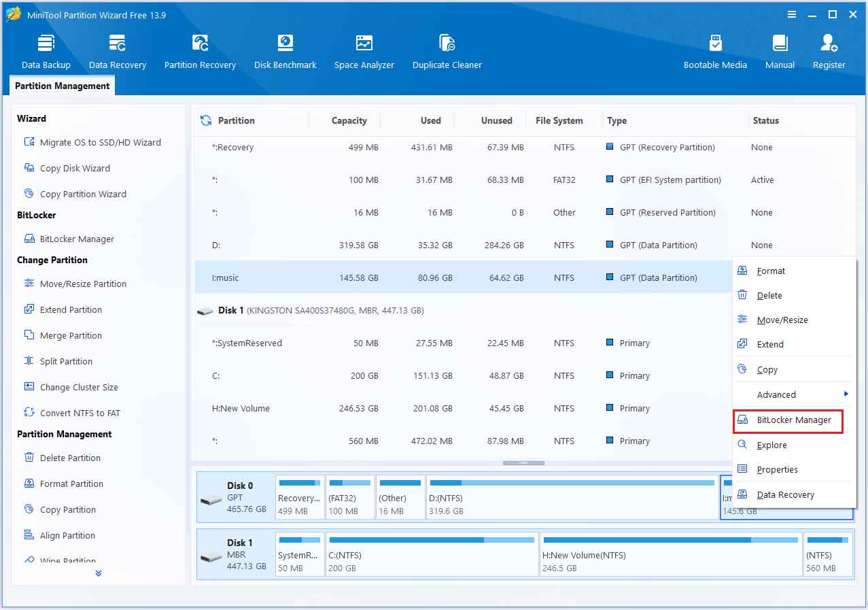The height and width of the screenshot is (610, 868).
Task: Create Bootable Media
Action: click(715, 52)
